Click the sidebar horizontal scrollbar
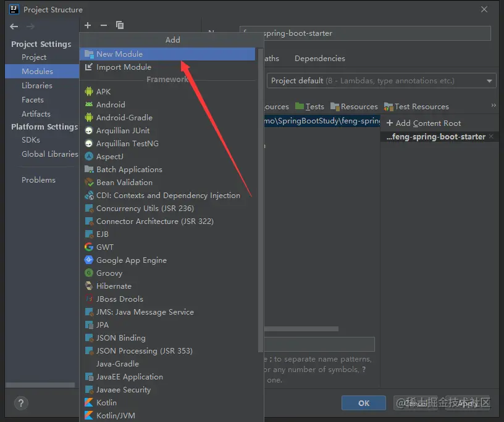This screenshot has width=504, height=422. 40,385
